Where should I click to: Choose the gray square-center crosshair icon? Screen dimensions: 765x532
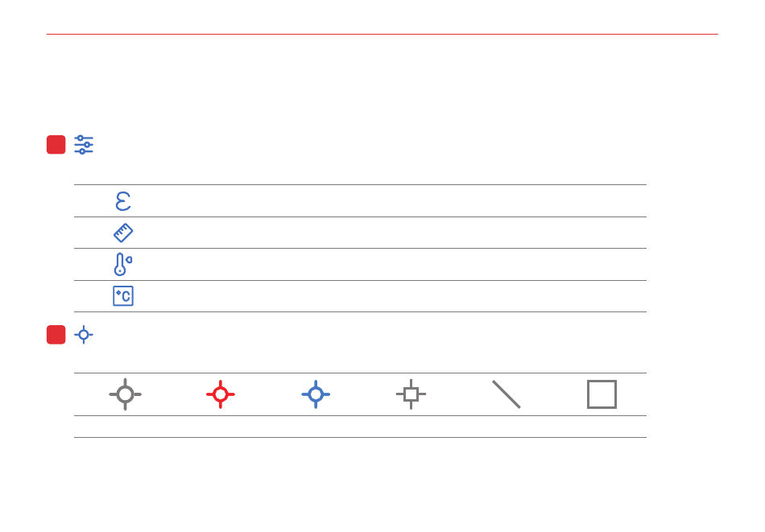[x=411, y=394]
